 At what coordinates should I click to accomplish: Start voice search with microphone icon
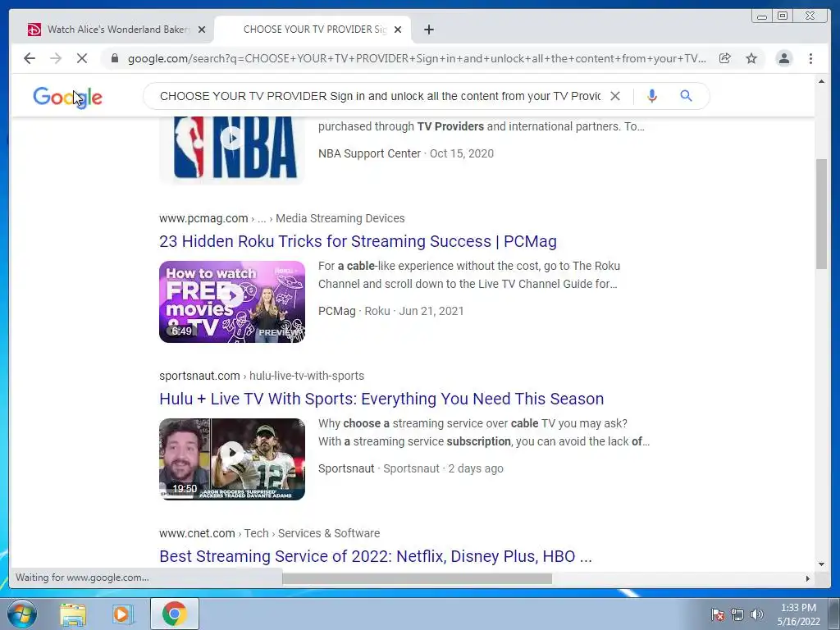point(652,96)
